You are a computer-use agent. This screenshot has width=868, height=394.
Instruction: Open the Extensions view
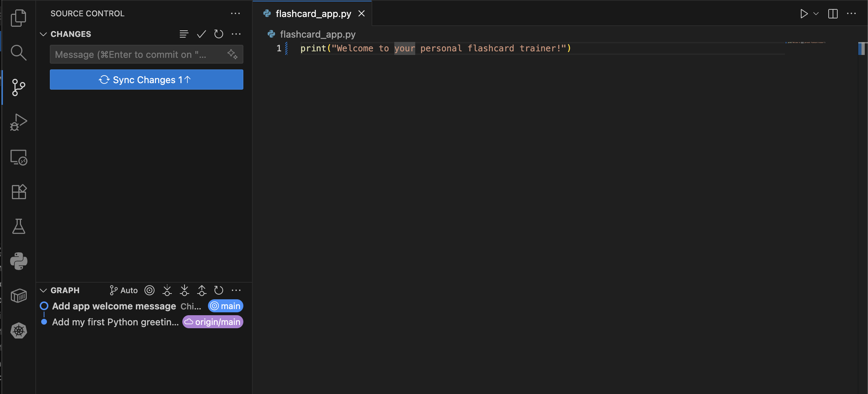point(18,192)
